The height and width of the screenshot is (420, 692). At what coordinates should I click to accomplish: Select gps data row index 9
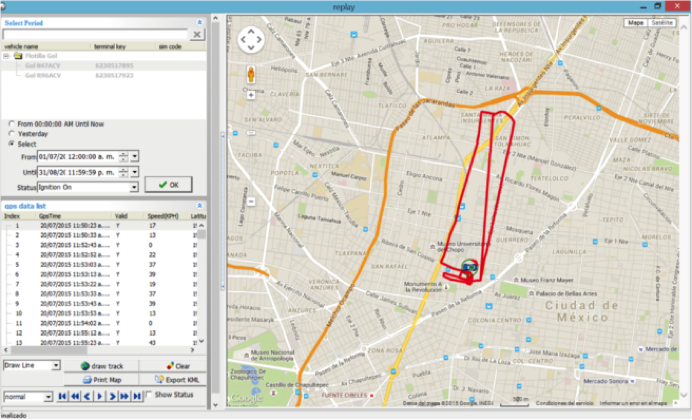coord(99,304)
